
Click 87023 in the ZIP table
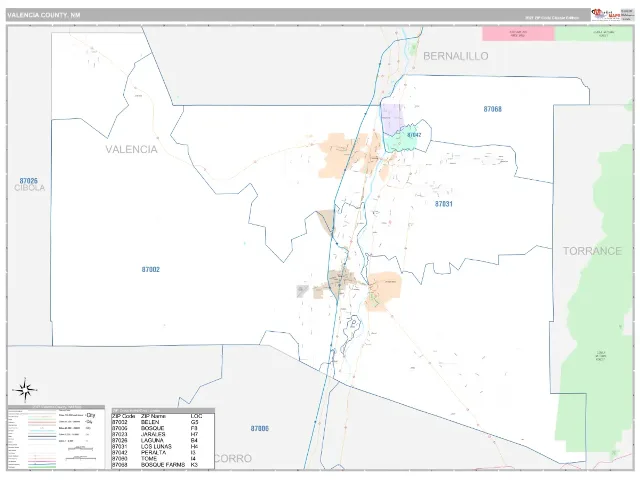pyautogui.click(x=120, y=434)
